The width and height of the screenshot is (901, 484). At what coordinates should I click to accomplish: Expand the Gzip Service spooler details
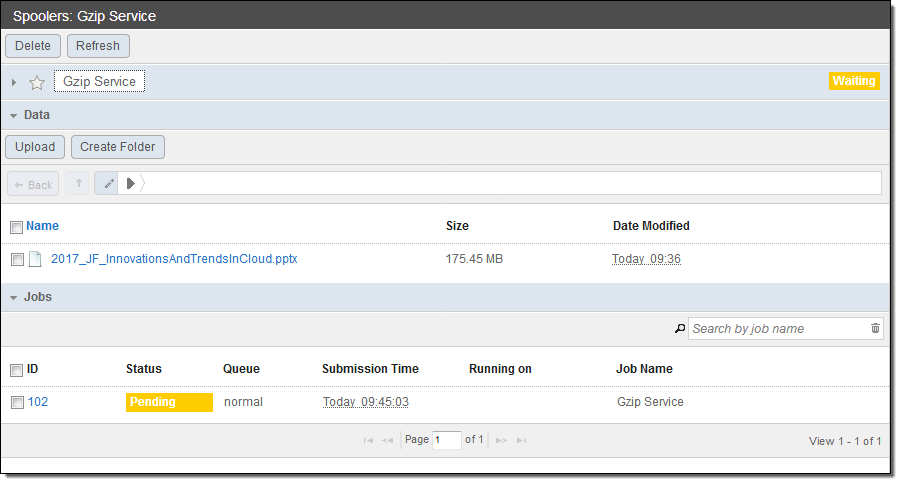pyautogui.click(x=14, y=82)
